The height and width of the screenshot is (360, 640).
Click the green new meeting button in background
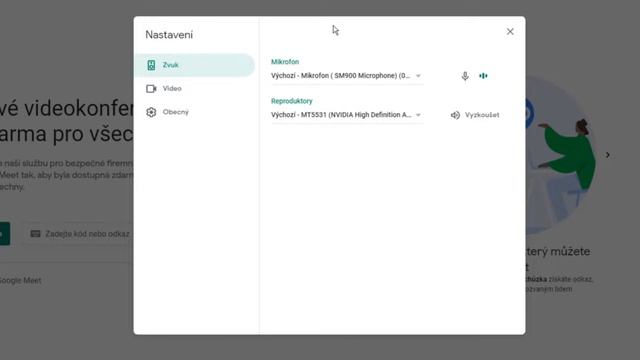[4, 233]
